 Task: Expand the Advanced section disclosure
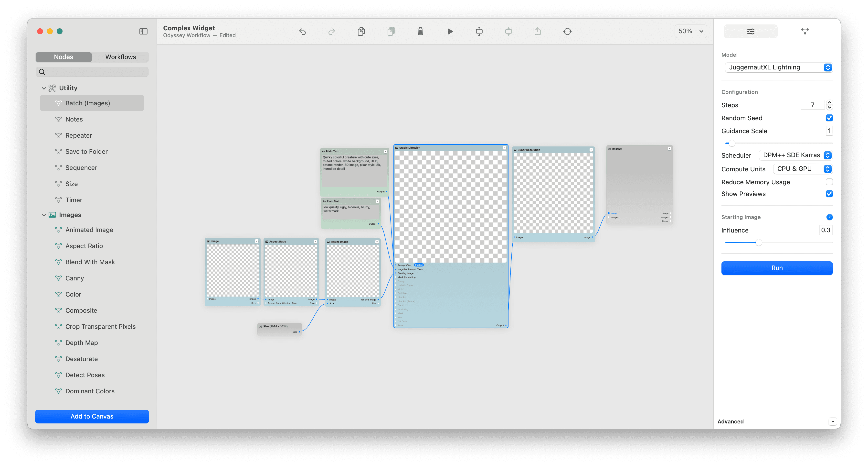tap(829, 421)
